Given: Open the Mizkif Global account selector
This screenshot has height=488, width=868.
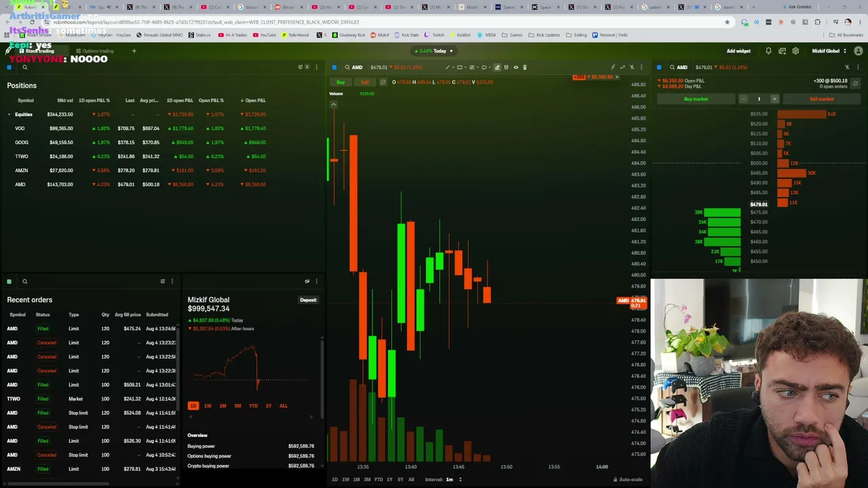Looking at the screenshot, I should coord(829,51).
